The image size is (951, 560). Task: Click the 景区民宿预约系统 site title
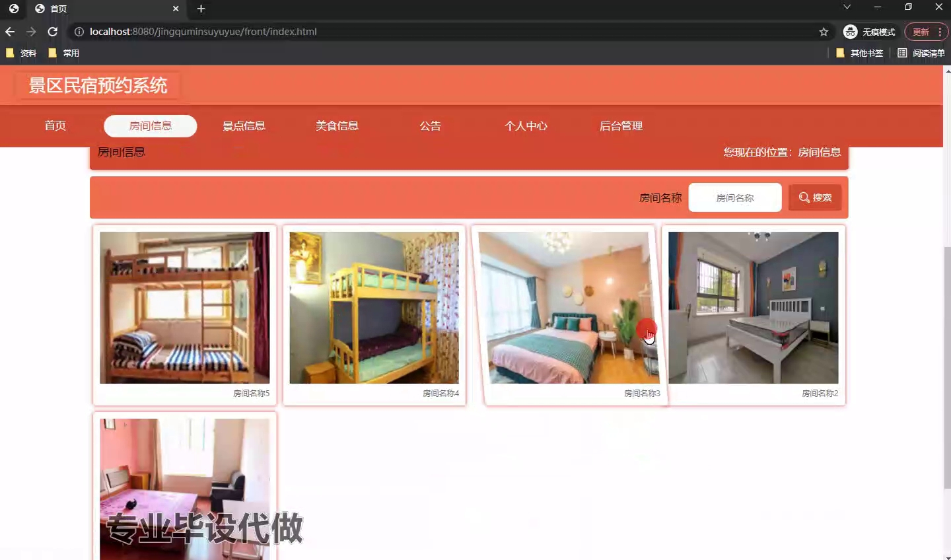point(98,85)
